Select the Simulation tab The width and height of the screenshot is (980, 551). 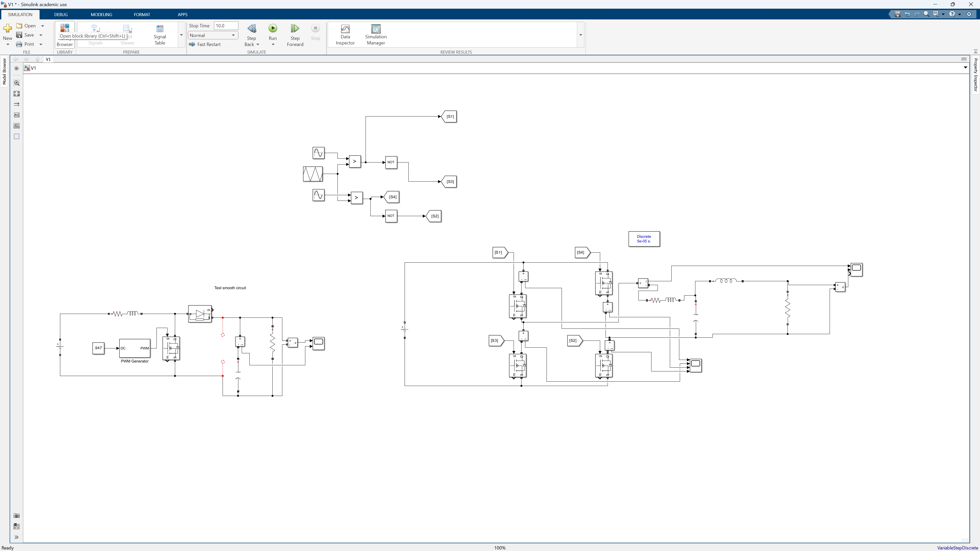(x=20, y=15)
